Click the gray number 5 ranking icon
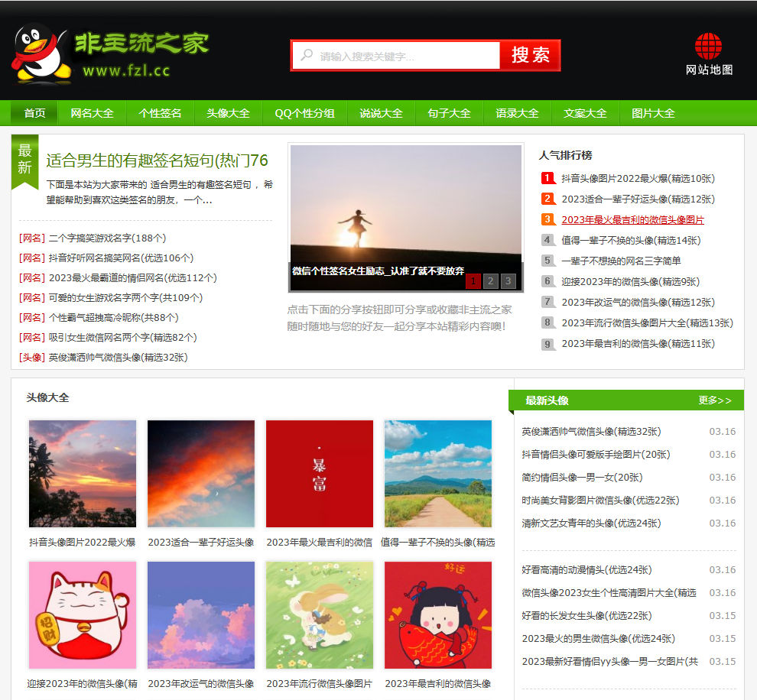The image size is (757, 700). point(548,261)
